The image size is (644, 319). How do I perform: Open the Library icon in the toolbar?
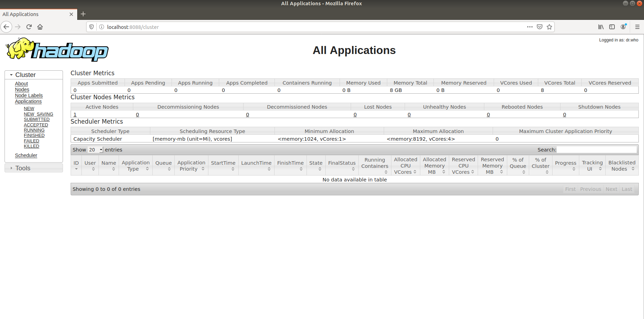[601, 27]
